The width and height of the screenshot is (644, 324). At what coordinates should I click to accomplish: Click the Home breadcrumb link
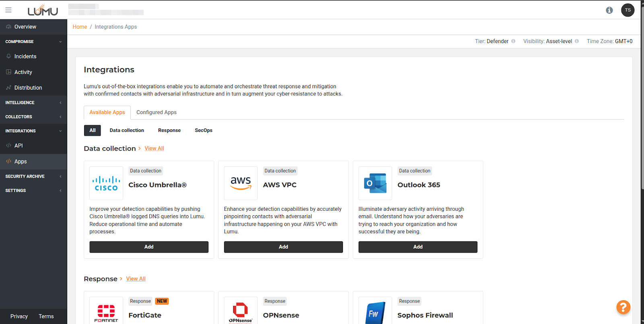80,27
